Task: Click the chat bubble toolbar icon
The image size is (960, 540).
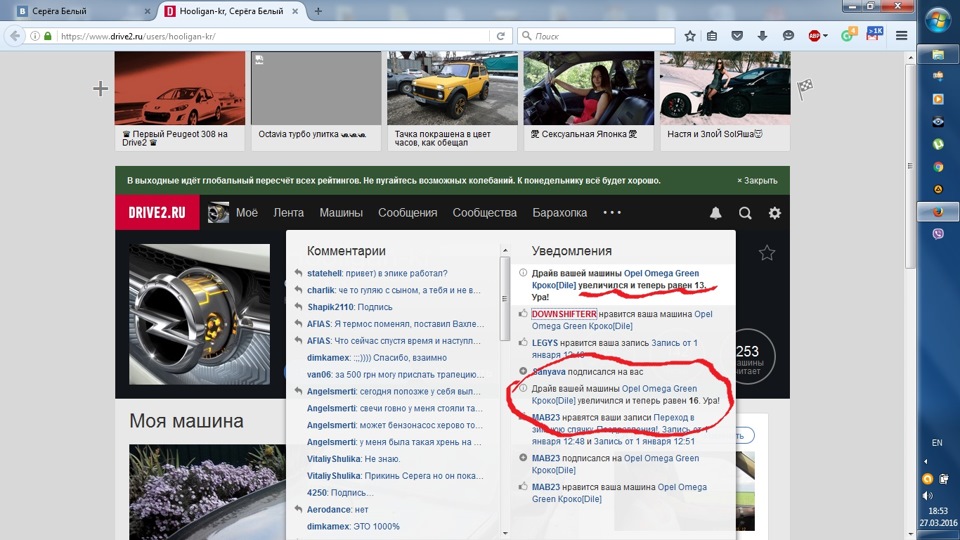Action: point(788,36)
